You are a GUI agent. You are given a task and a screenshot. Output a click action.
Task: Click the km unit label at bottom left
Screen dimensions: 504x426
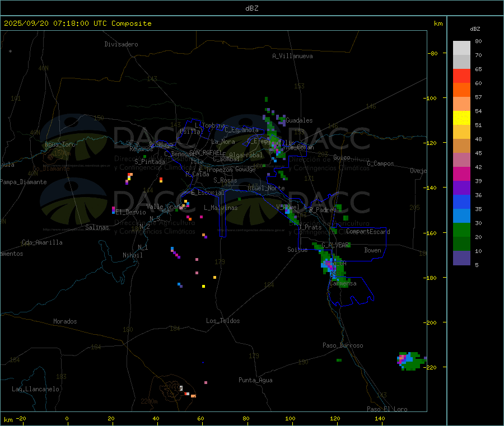8,420
